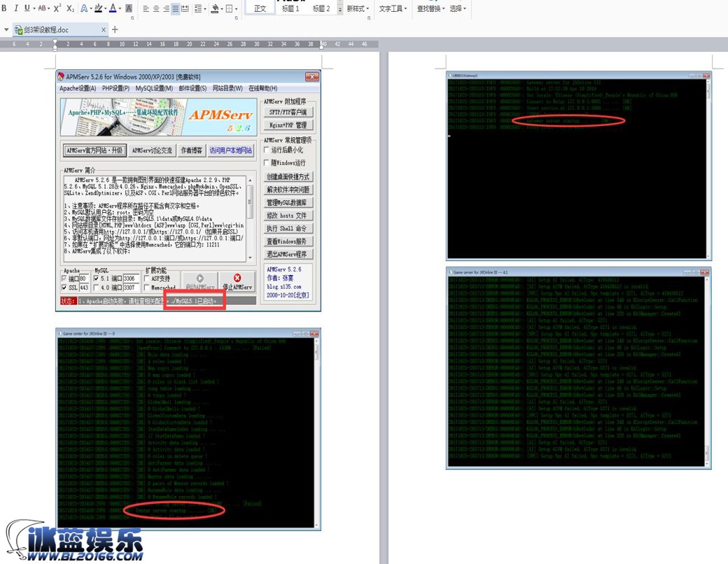Screen dimensions: 728x564
Task: Open 邮件设置(S) menu in APMServ window
Action: 192,88
